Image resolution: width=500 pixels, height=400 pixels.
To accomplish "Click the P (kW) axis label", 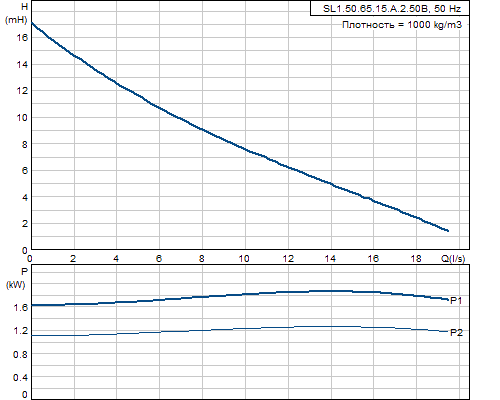I will 16,278.
